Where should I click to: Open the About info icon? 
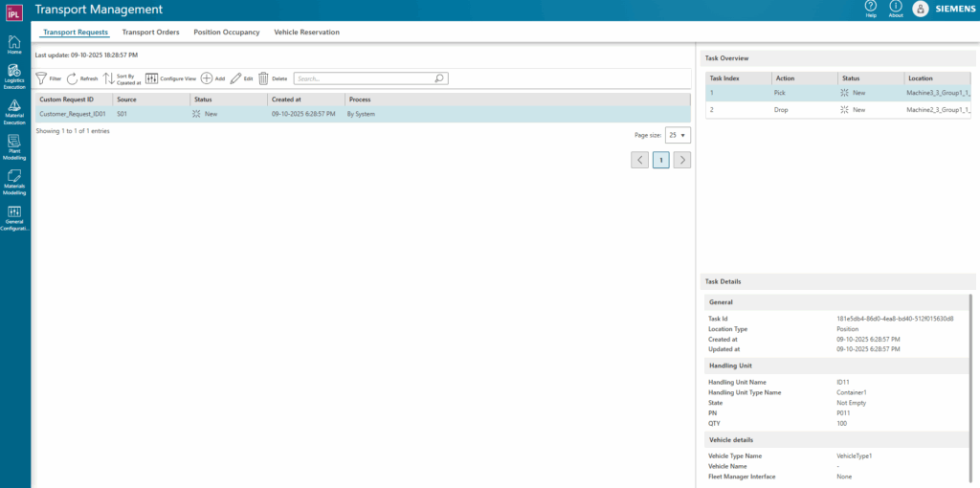(x=896, y=10)
